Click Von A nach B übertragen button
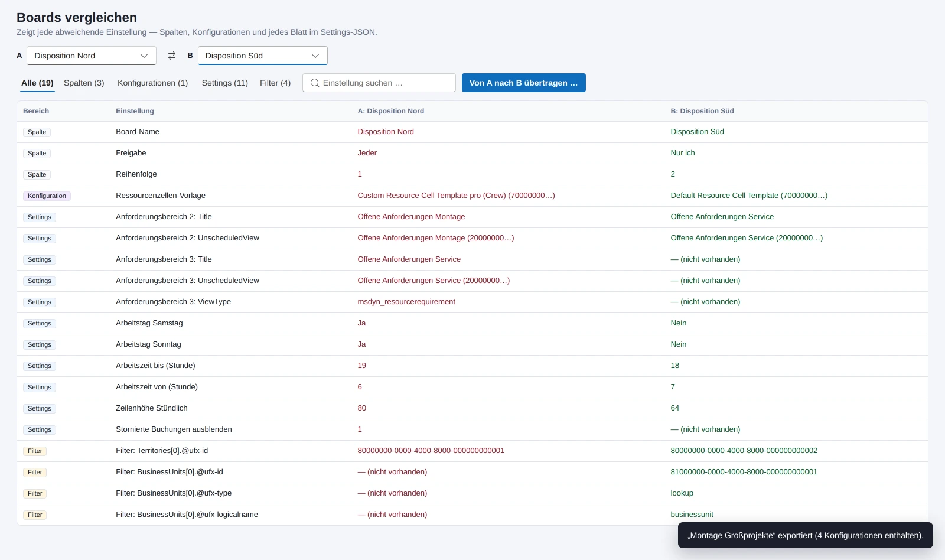The width and height of the screenshot is (945, 560). [x=524, y=83]
